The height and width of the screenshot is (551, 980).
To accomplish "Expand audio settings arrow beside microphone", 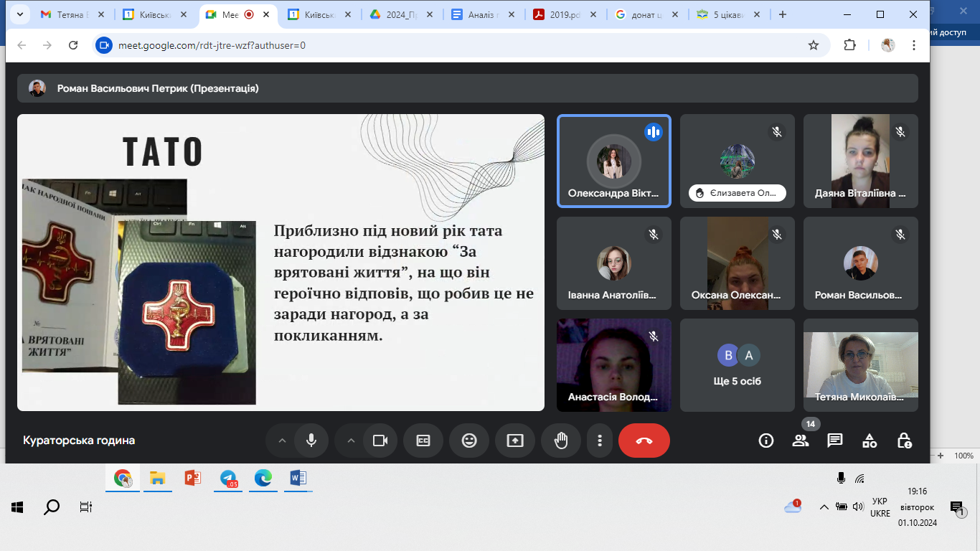I will click(282, 441).
